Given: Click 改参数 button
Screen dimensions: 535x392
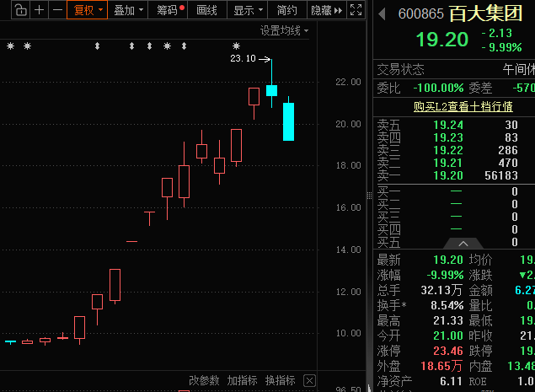Looking at the screenshot, I should click(204, 380).
